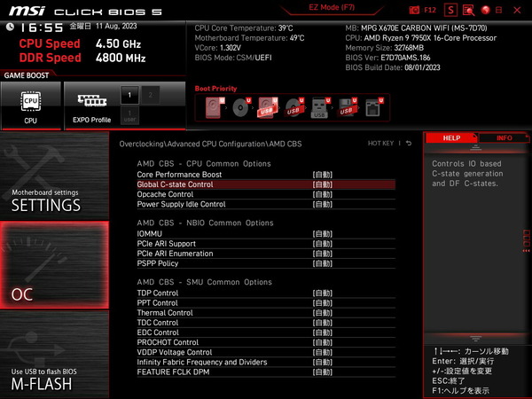Open IOMMU value dropdown
This screenshot has width=532, height=399.
point(323,234)
